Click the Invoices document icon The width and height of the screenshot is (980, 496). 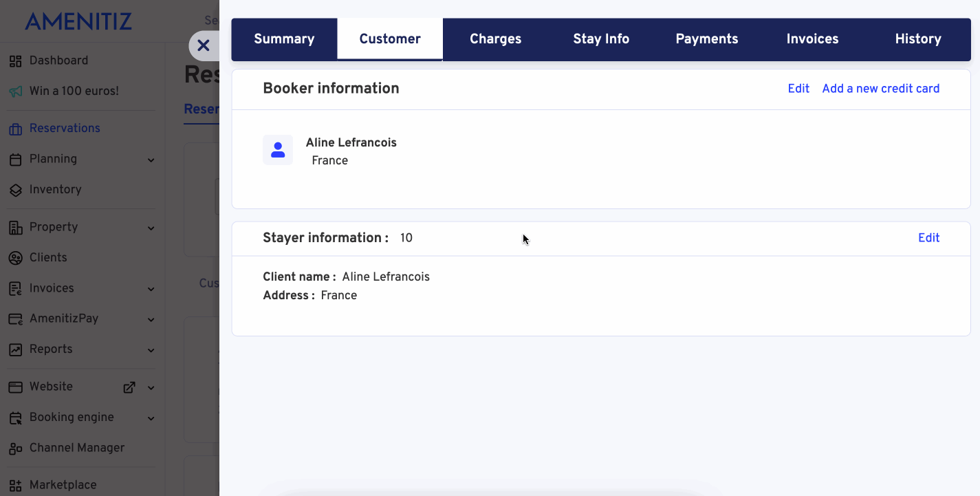coord(15,289)
